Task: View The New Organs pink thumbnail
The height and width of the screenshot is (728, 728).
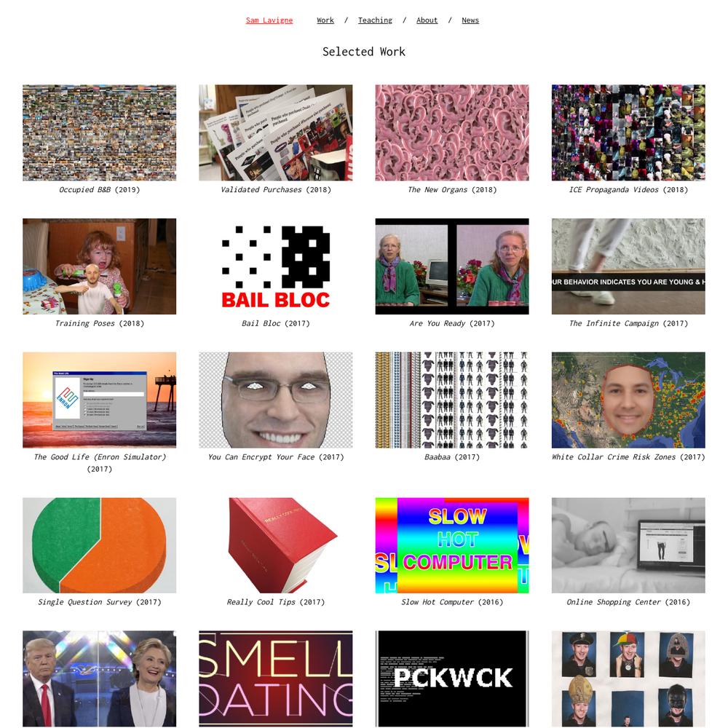Action: [x=452, y=132]
